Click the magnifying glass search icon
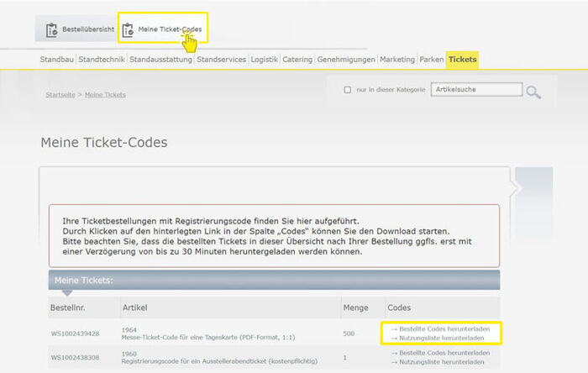Screen dimensions: 588x373 point(533,91)
